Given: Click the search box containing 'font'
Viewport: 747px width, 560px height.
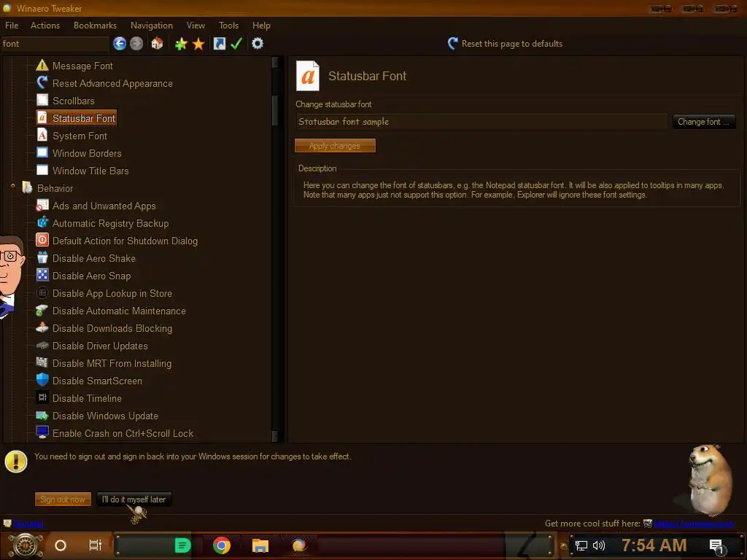Looking at the screenshot, I should coord(55,44).
